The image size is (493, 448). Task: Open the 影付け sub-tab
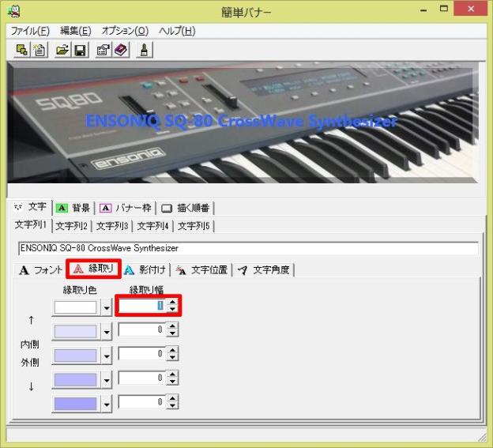[145, 269]
